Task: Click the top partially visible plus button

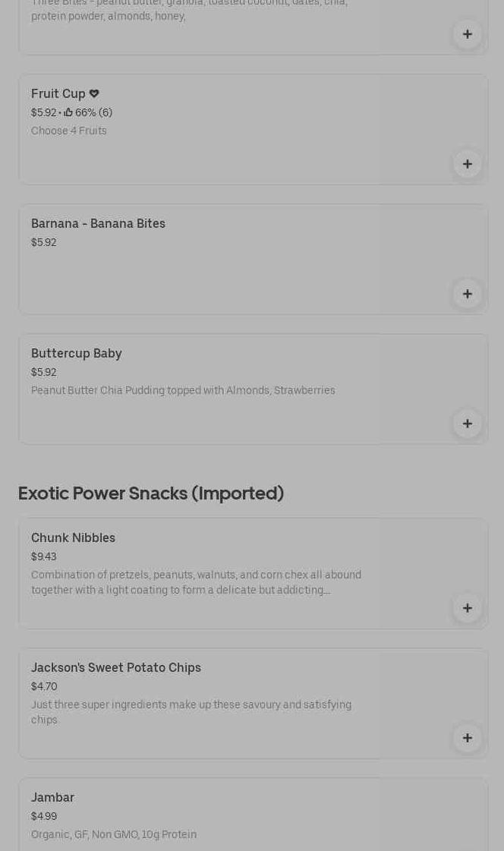Action: (x=467, y=34)
